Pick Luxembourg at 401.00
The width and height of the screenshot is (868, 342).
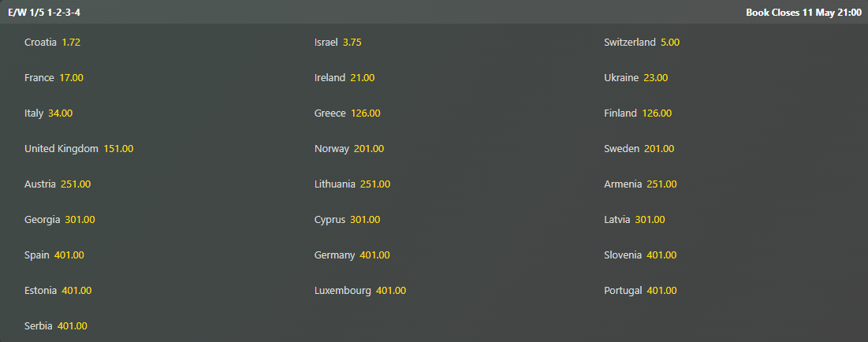[x=359, y=290]
